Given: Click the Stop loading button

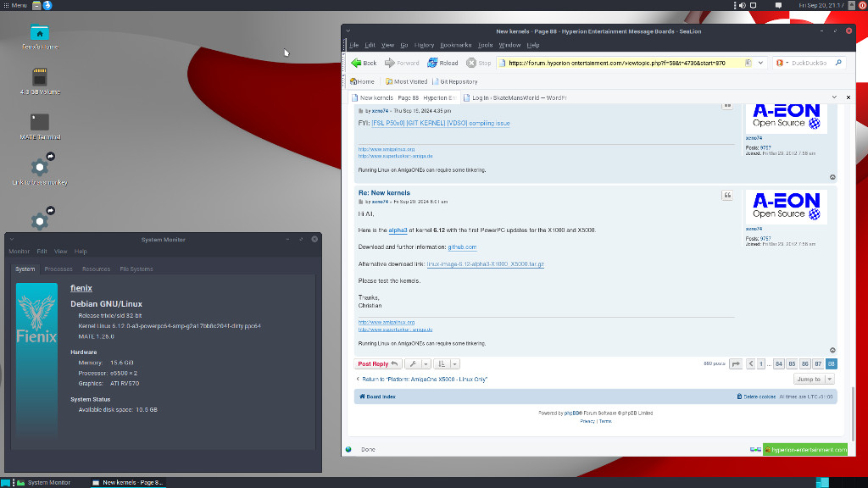Looking at the screenshot, I should 478,63.
